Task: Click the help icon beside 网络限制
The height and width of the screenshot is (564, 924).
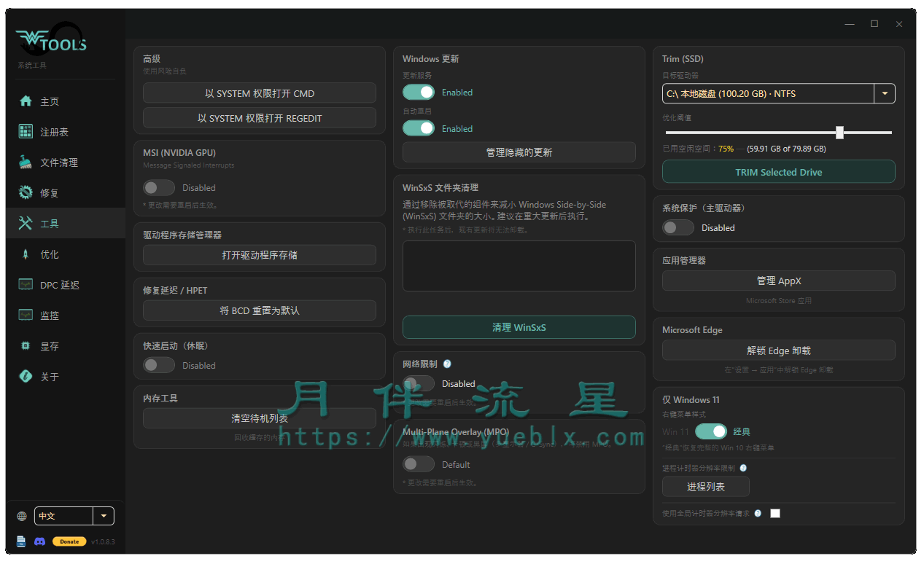Action: tap(447, 364)
